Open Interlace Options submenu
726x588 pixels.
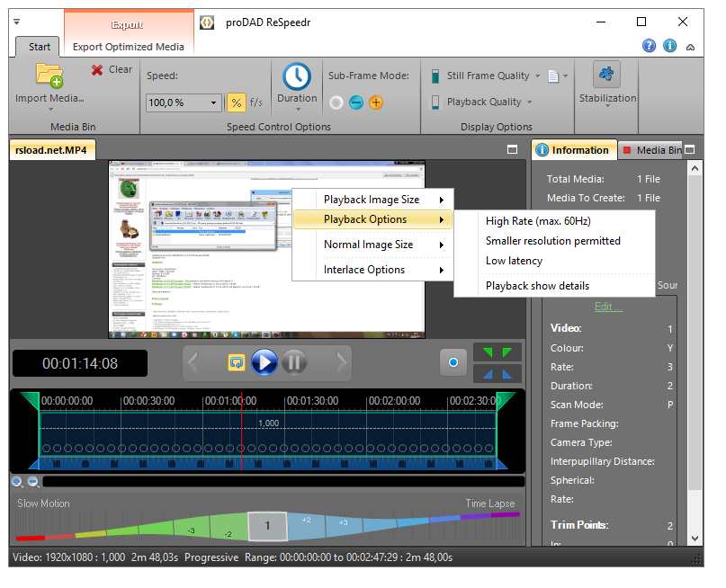point(372,270)
